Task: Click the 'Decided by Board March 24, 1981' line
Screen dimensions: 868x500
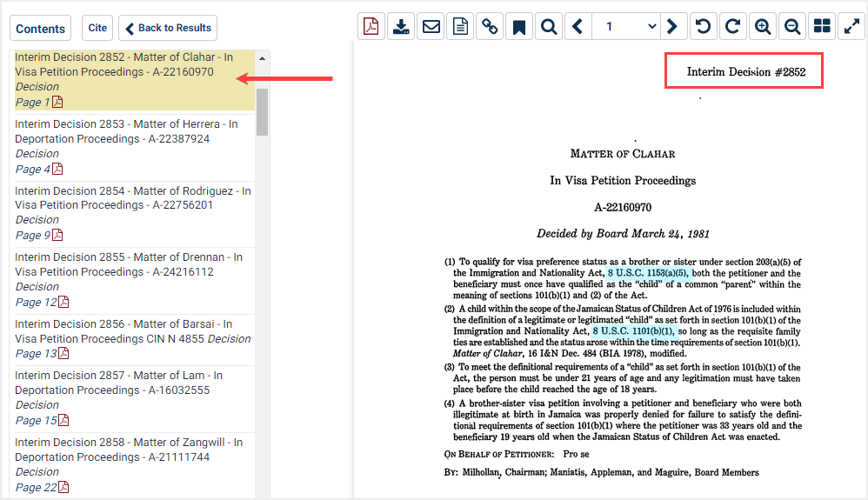Action: point(623,234)
